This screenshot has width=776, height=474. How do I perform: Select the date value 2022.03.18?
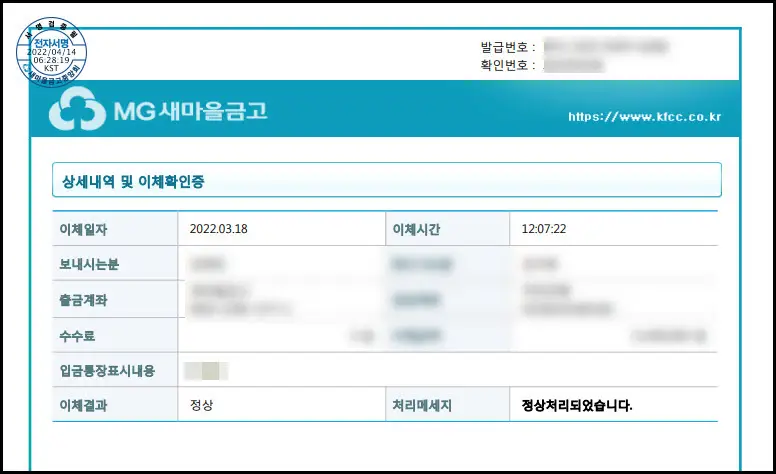219,229
